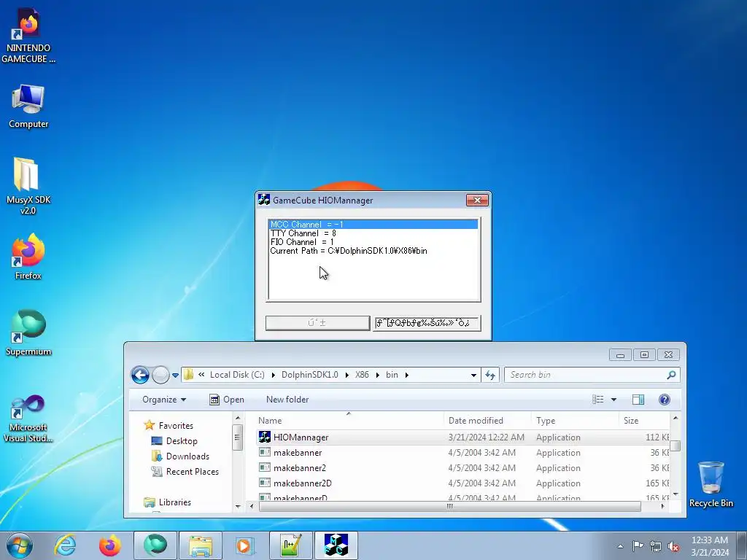Open the network tray icon
This screenshot has height=560, width=747.
(656, 546)
